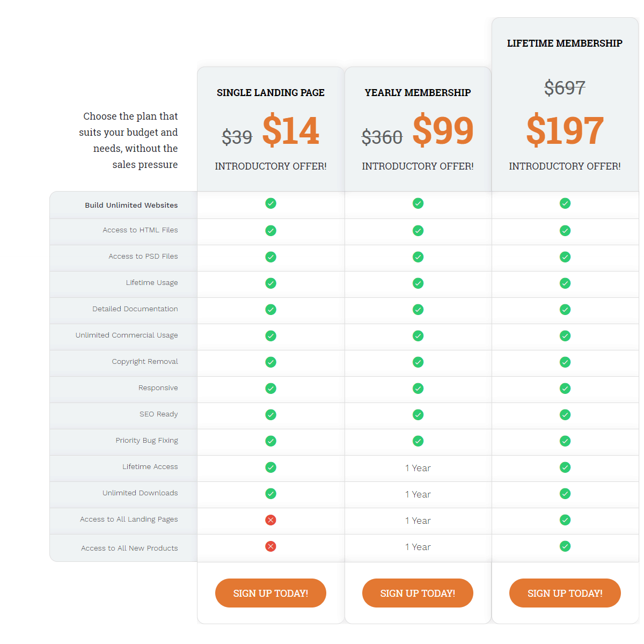Click SIGN UP TODAY! under Yearly Membership
This screenshot has width=644, height=644.
(x=418, y=593)
